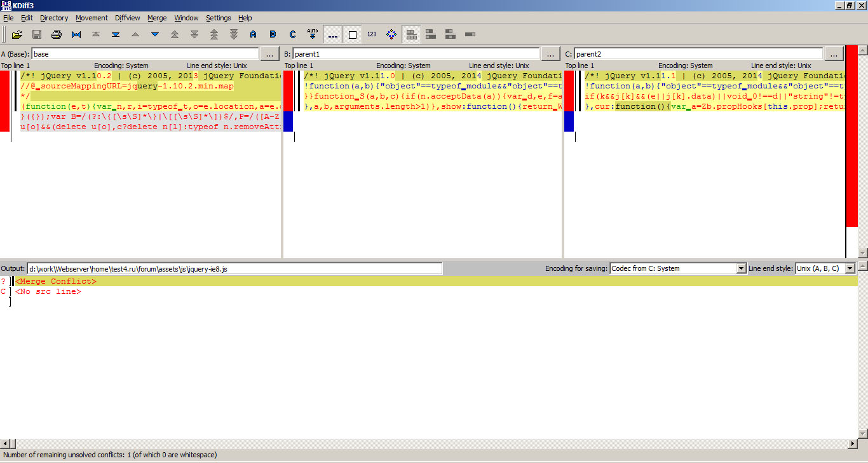Open the Movement menu
The width and height of the screenshot is (868, 463).
[x=92, y=18]
